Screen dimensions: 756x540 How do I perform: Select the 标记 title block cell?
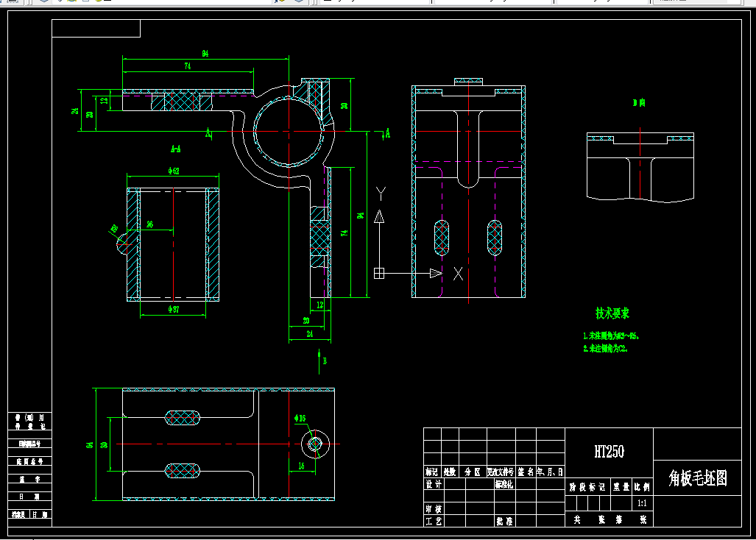tap(431, 472)
